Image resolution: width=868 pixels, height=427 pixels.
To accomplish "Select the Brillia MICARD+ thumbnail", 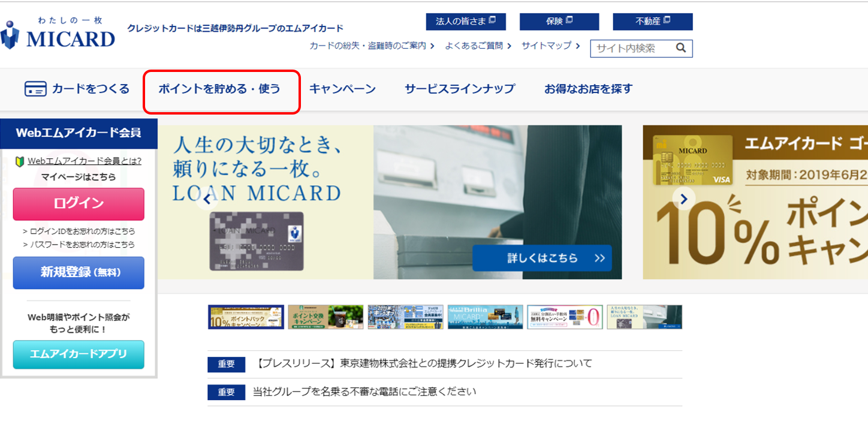I will tap(486, 317).
